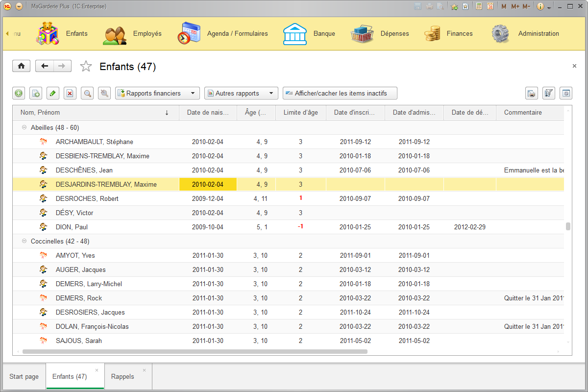Collapse the Coccinelles group
This screenshot has height=392, width=588.
pos(24,241)
